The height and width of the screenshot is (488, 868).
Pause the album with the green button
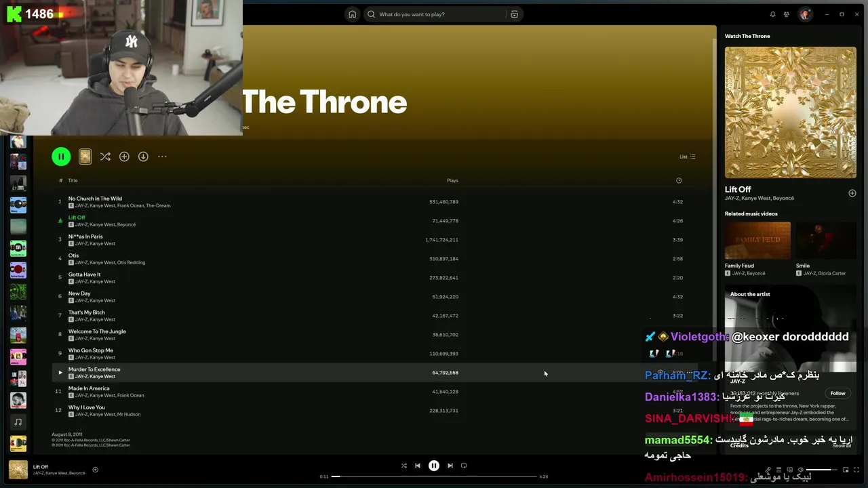[x=61, y=157]
